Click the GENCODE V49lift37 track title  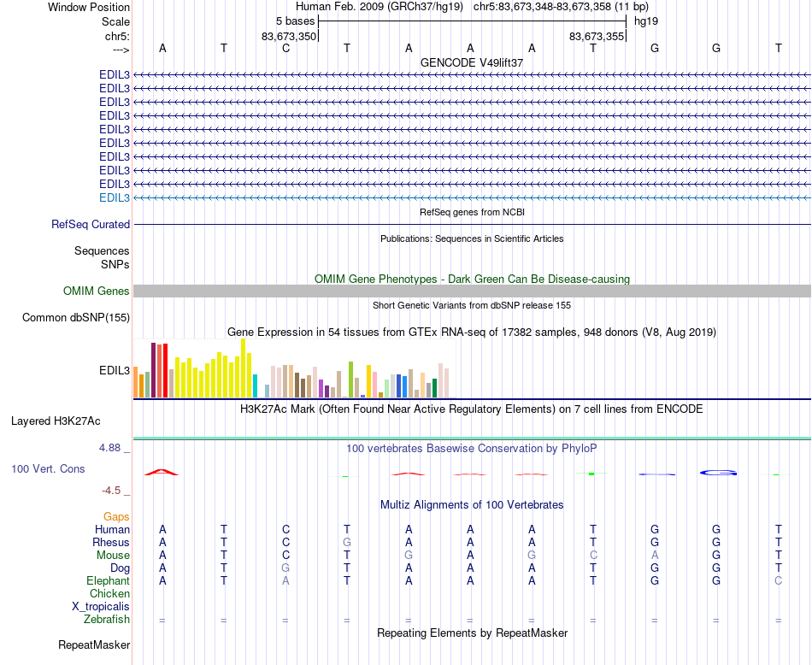tap(472, 62)
